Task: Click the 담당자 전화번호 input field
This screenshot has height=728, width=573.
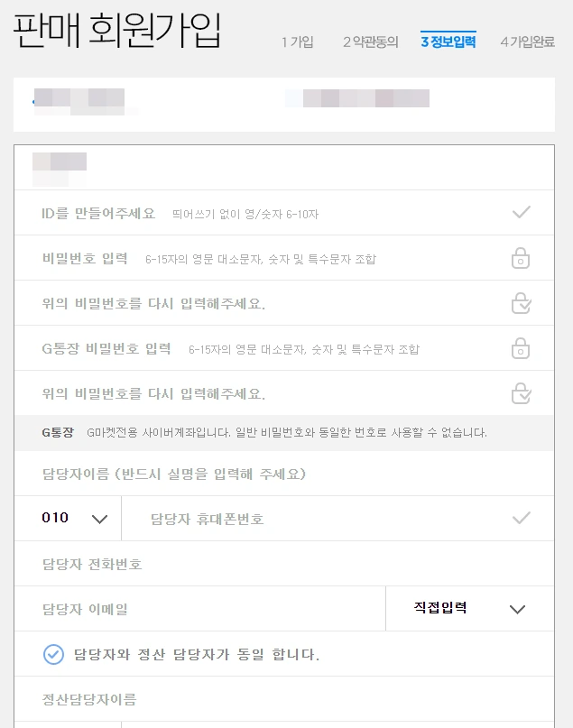Action: [x=284, y=564]
